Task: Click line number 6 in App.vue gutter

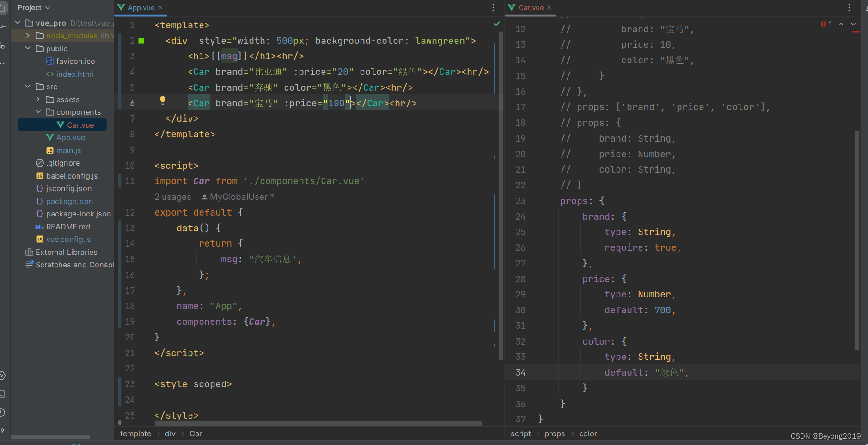Action: 133,103
